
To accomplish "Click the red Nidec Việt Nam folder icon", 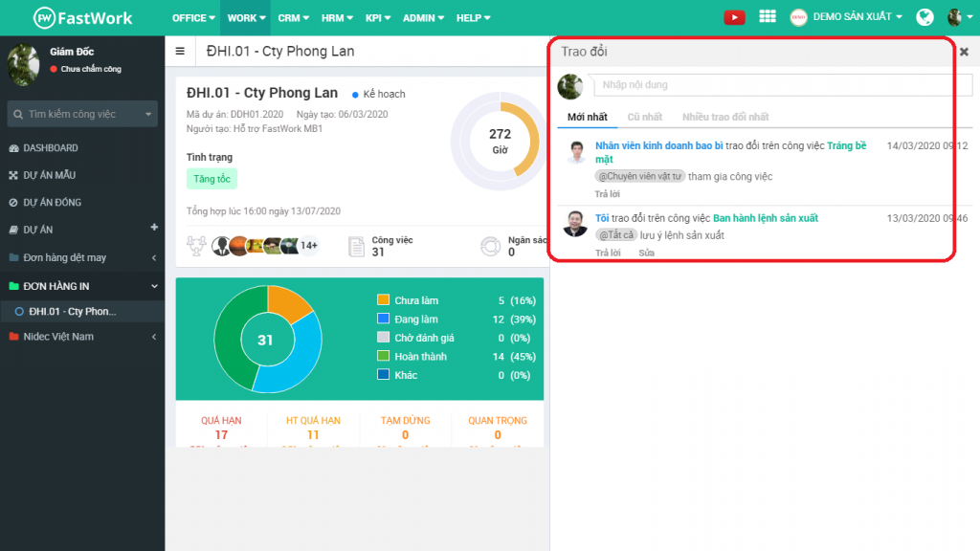I will (13, 336).
